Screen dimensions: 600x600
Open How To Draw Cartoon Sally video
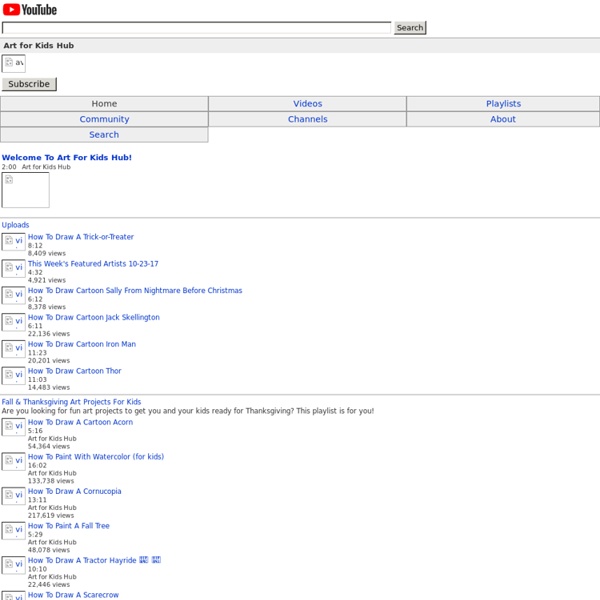pos(135,290)
